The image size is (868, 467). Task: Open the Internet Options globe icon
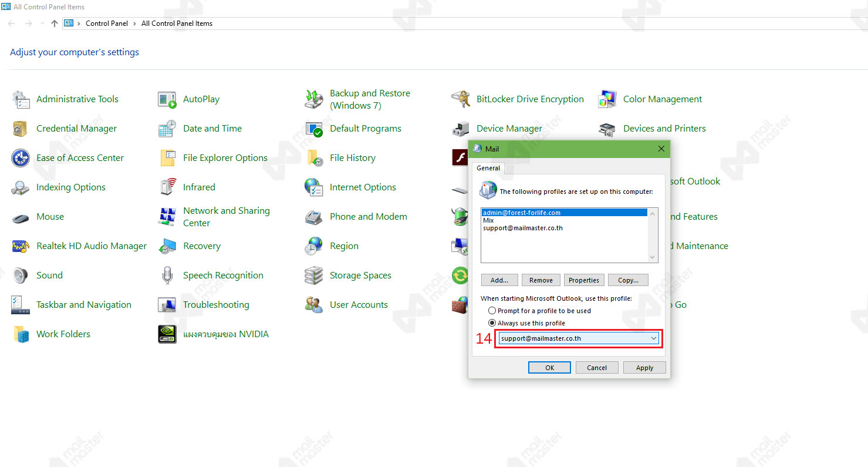click(314, 187)
